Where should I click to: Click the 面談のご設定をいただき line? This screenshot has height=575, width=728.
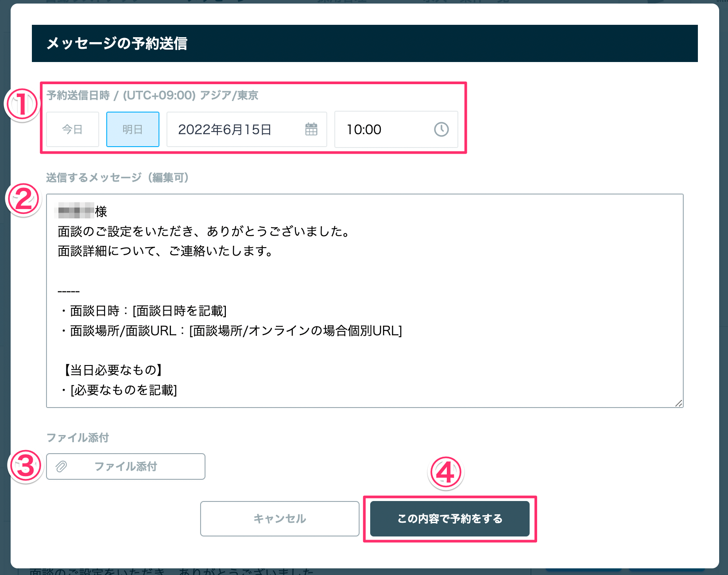tap(205, 231)
